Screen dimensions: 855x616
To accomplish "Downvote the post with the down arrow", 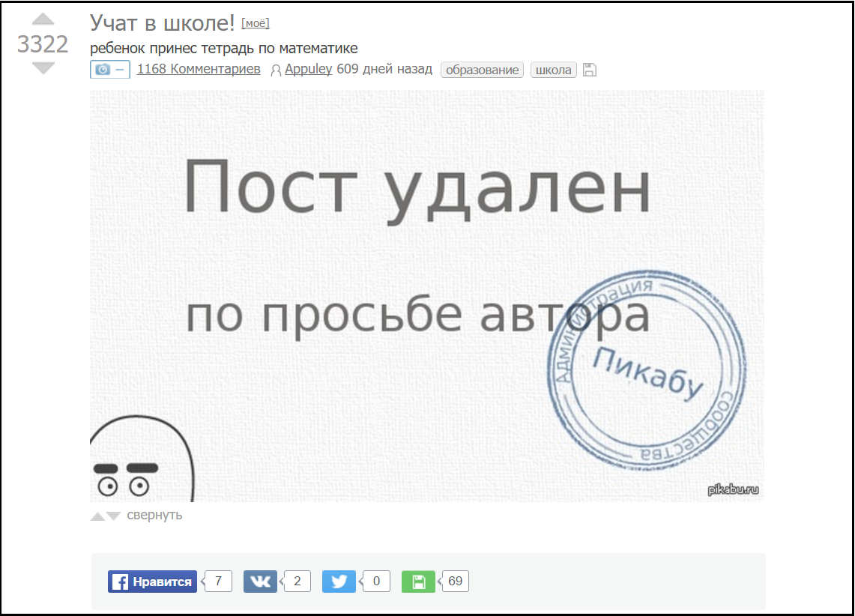I will coord(43,67).
